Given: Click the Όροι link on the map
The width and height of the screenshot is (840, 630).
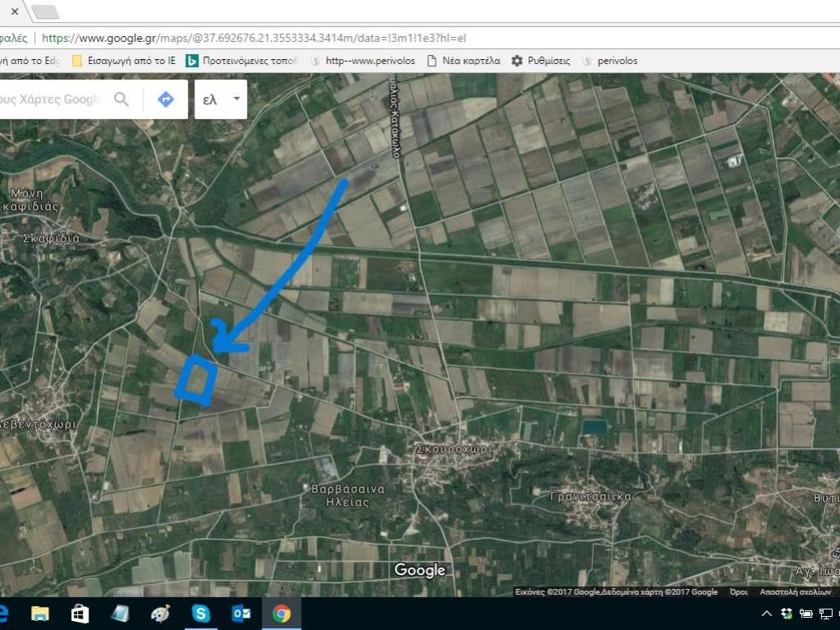Looking at the screenshot, I should [x=738, y=591].
